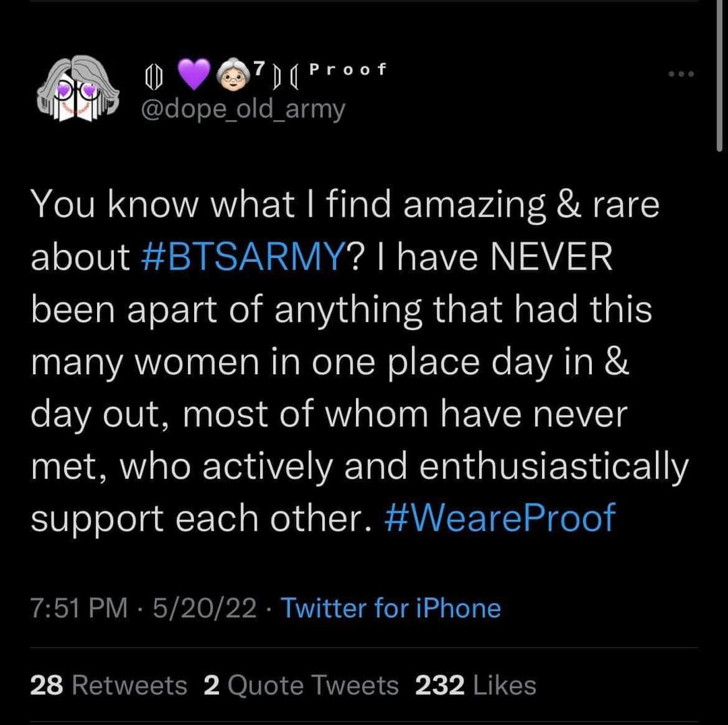Click the 7:51 PM timestamp
Image resolution: width=728 pixels, height=725 pixels.
click(x=80, y=608)
